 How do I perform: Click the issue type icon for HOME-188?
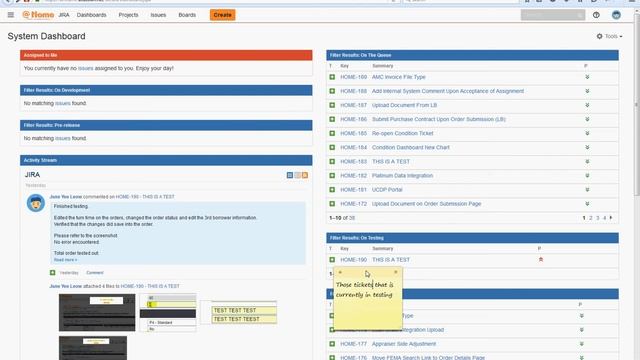(x=332, y=91)
